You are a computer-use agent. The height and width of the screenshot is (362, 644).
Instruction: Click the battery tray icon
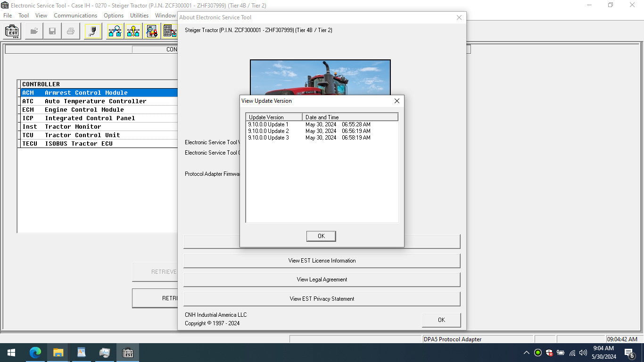(561, 353)
